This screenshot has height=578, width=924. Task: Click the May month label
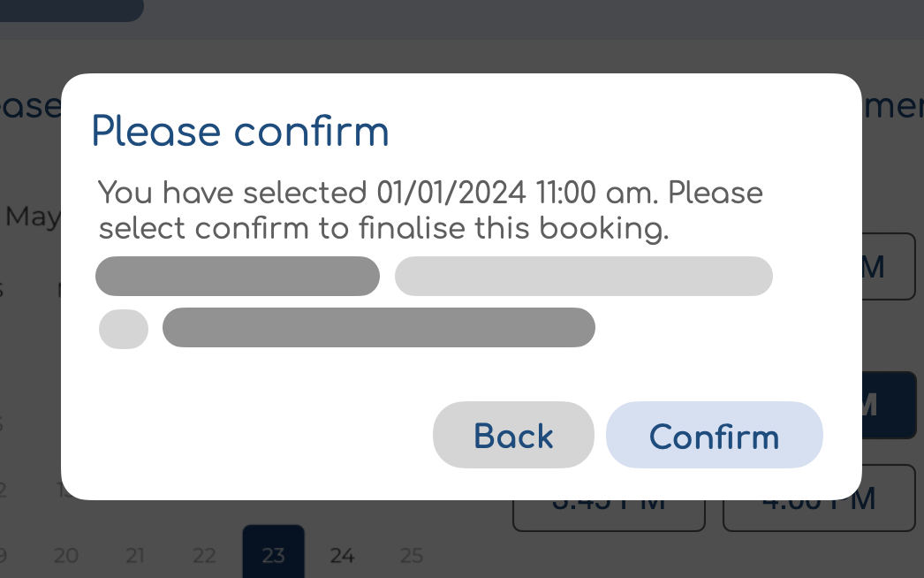point(32,217)
